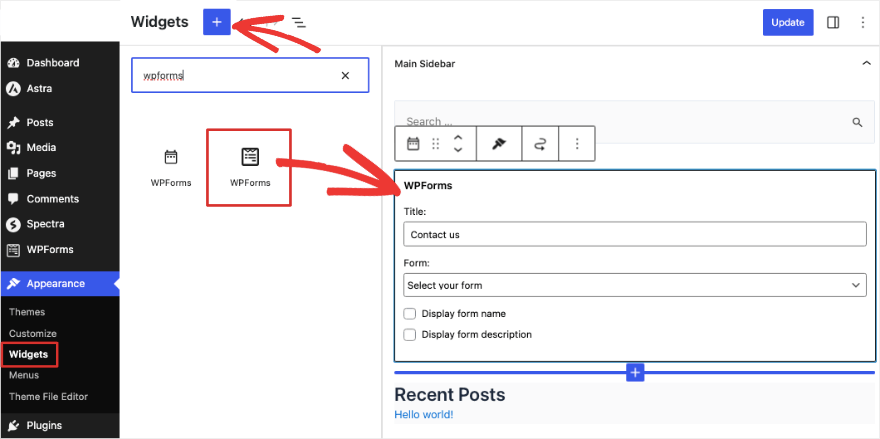The height and width of the screenshot is (439, 880).
Task: Click the Astra logo icon in sidebar
Action: pos(13,89)
